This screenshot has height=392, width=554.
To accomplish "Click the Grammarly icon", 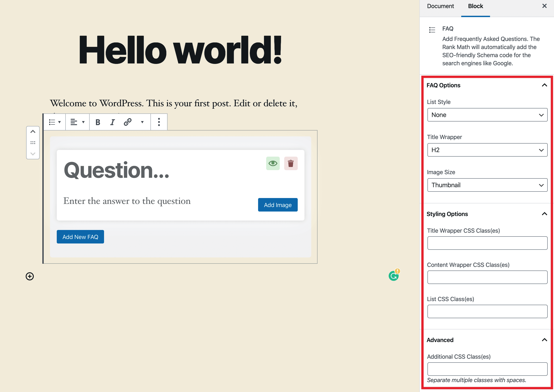I will tap(393, 276).
